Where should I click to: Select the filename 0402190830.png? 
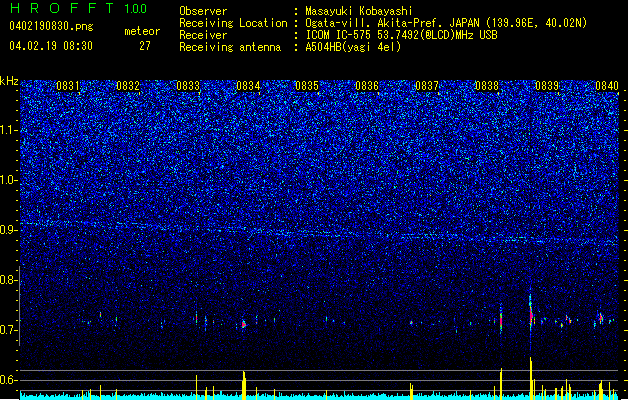pos(51,26)
